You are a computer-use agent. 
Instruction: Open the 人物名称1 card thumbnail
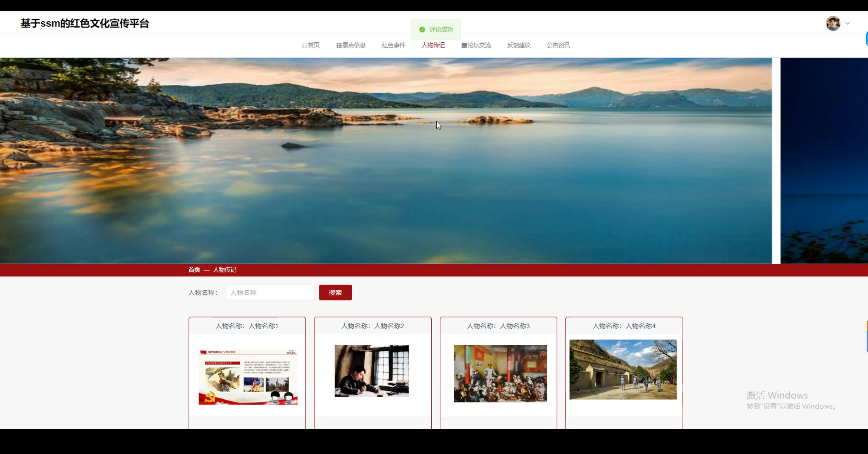point(248,377)
